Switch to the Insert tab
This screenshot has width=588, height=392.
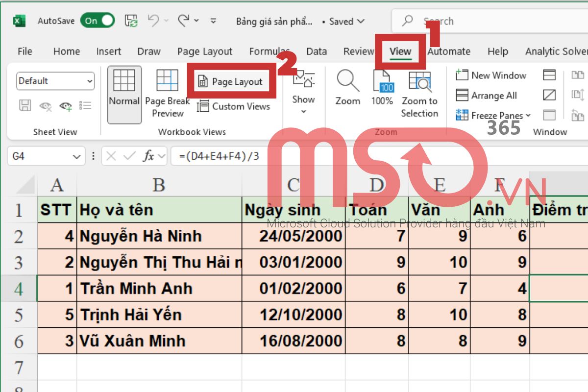[x=108, y=51]
